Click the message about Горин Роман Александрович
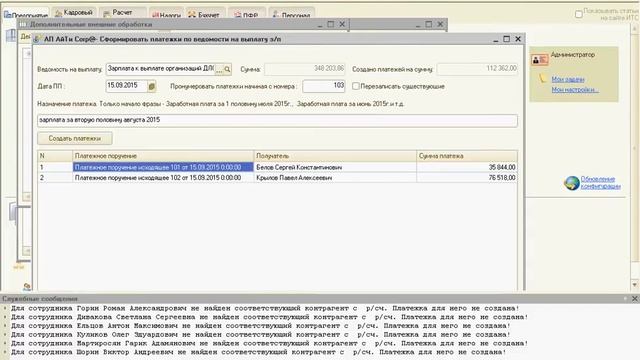The height and width of the screenshot is (360, 640). point(265,308)
